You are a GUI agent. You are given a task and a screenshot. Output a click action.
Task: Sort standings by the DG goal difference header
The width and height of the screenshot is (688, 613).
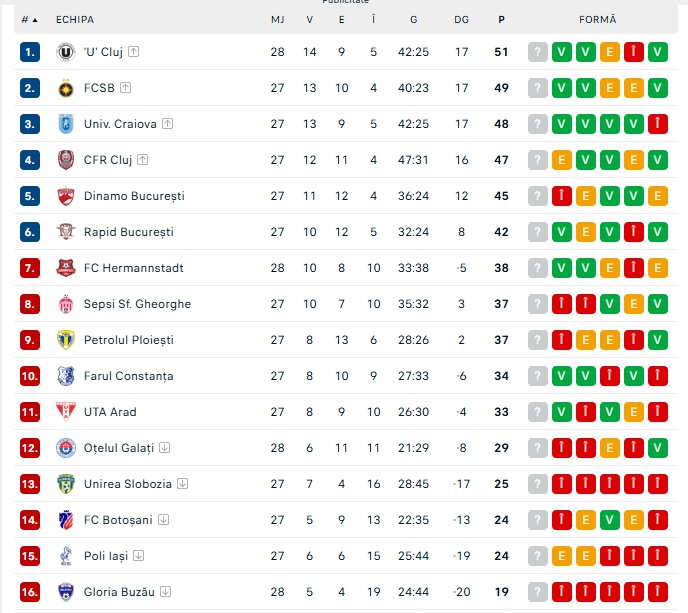point(461,19)
